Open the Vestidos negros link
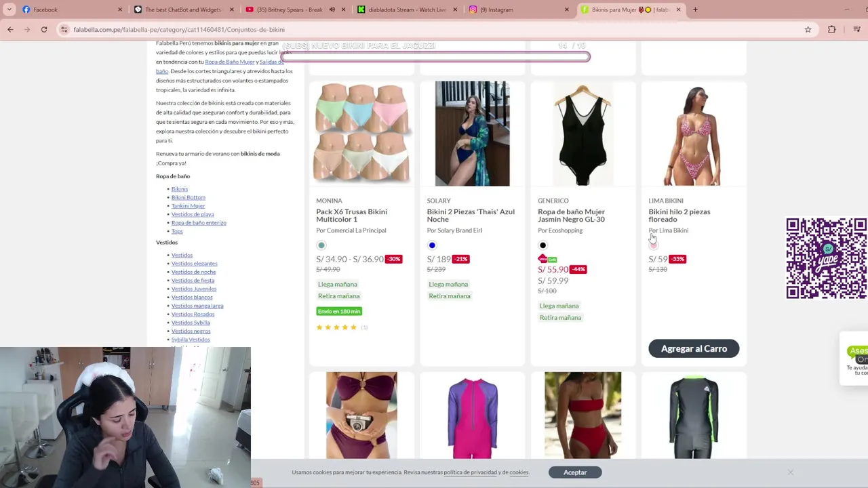The image size is (868, 488). pos(191,331)
